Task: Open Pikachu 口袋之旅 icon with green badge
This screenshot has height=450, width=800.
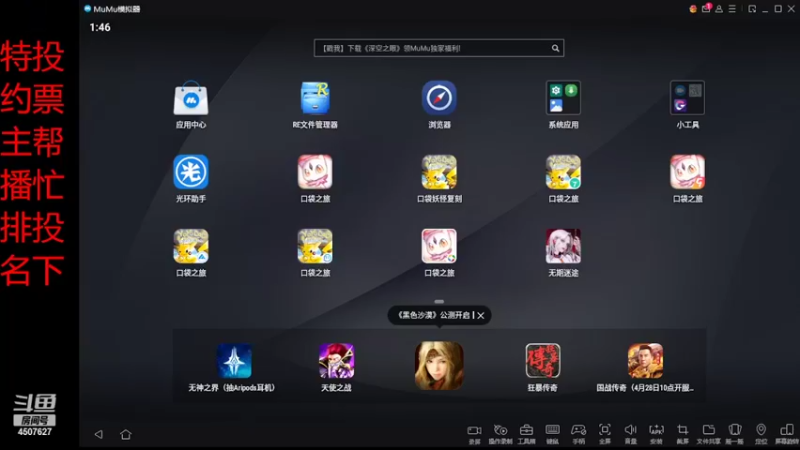Action: coord(563,172)
